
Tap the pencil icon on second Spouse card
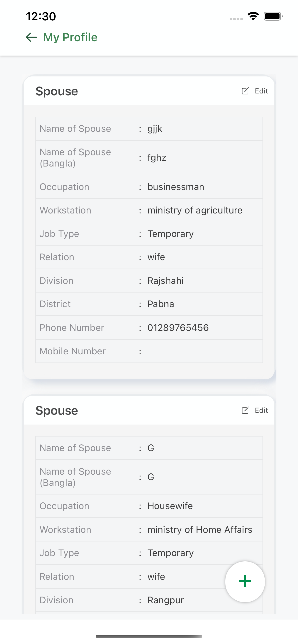tap(245, 410)
